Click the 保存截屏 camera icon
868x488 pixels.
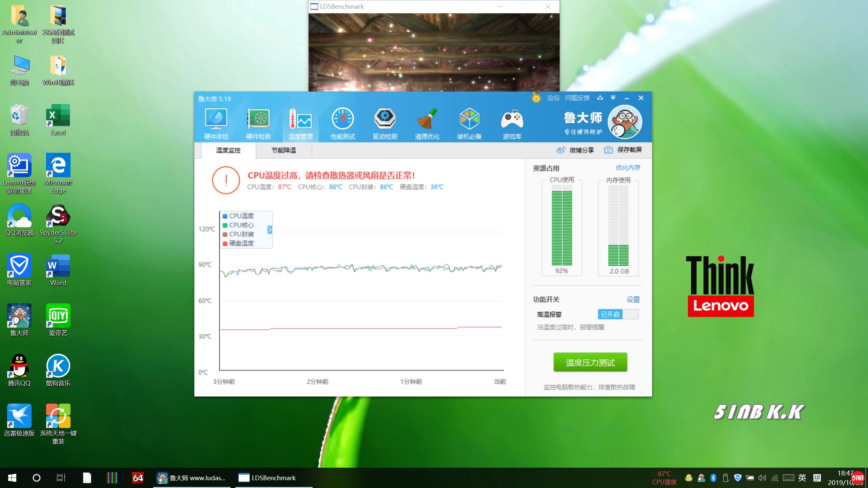point(608,150)
